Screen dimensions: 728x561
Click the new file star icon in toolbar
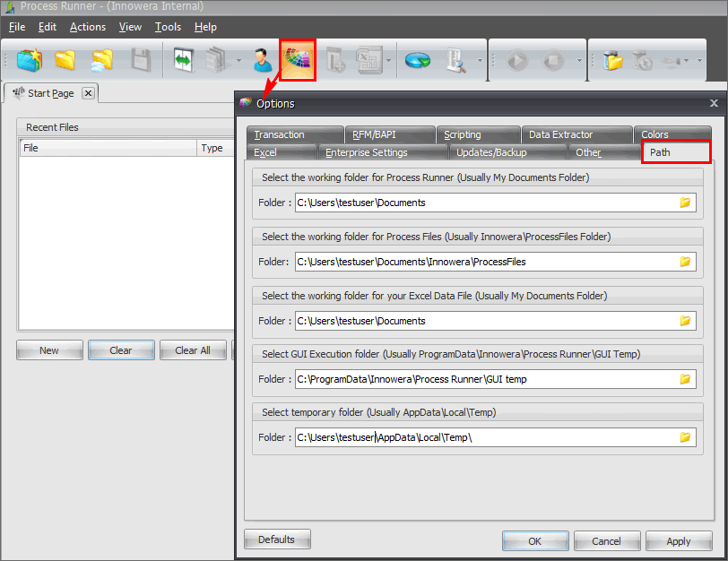[x=30, y=60]
